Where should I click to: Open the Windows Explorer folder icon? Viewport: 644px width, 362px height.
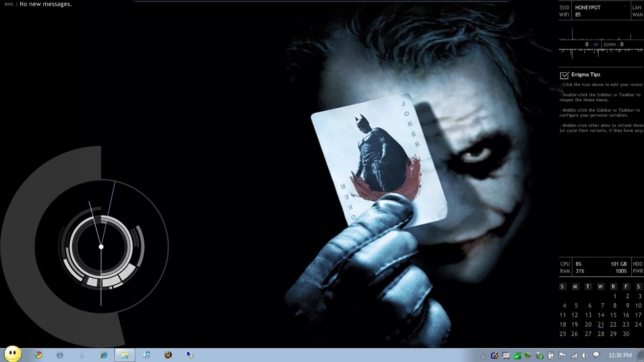point(125,355)
